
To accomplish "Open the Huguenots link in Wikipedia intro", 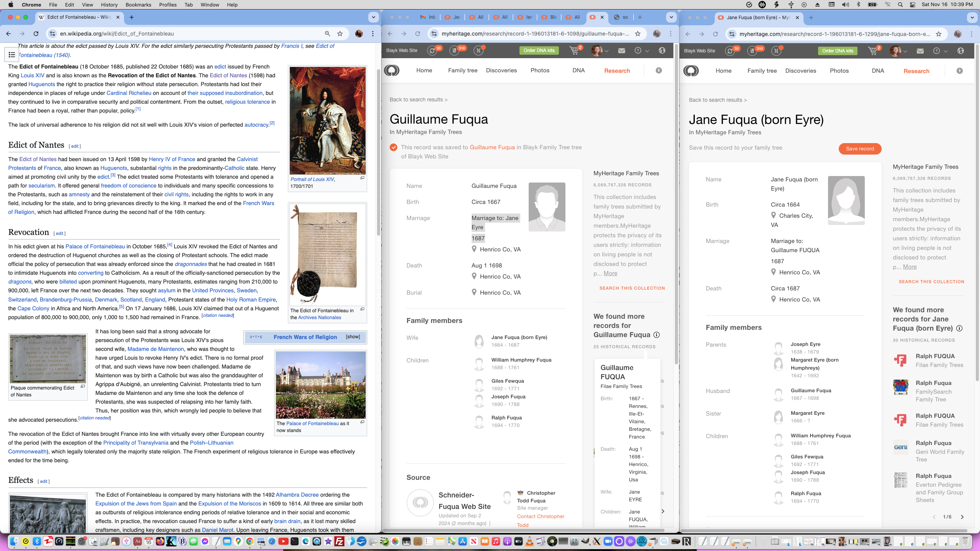I will (x=42, y=84).
